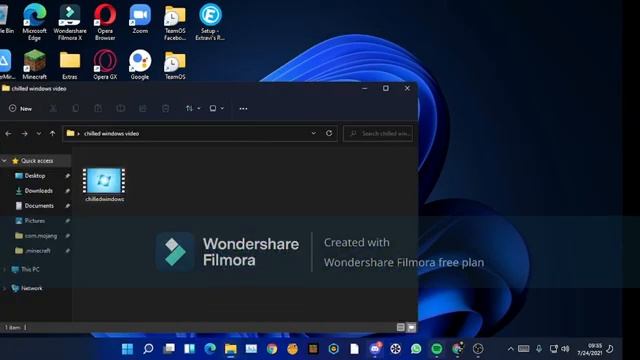Image resolution: width=640 pixels, height=360 pixels.
Task: Open Widgets from the taskbar
Action: coord(189,349)
